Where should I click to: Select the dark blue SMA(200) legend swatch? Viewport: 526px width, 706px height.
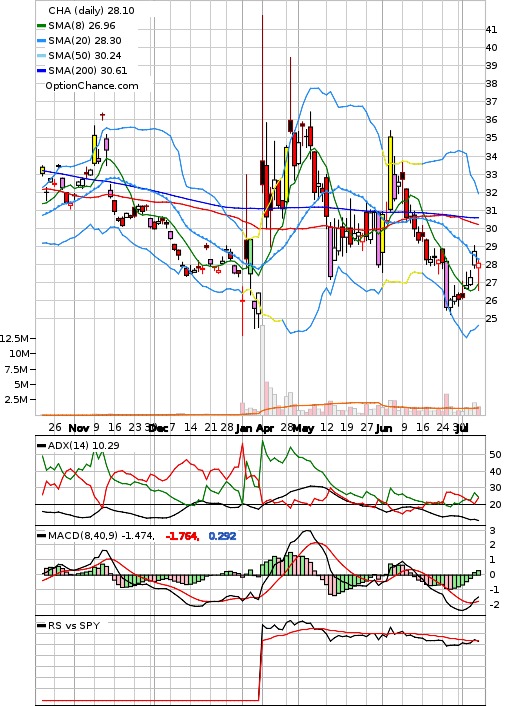pos(41,71)
